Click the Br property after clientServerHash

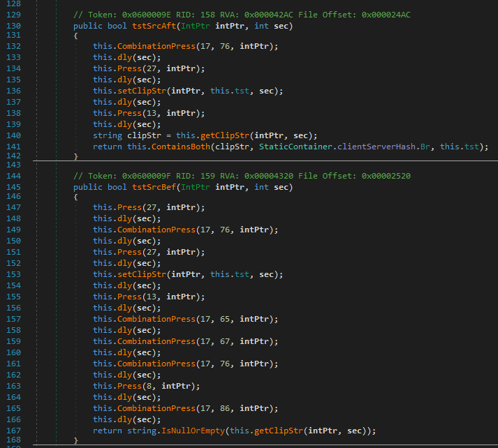coord(425,147)
